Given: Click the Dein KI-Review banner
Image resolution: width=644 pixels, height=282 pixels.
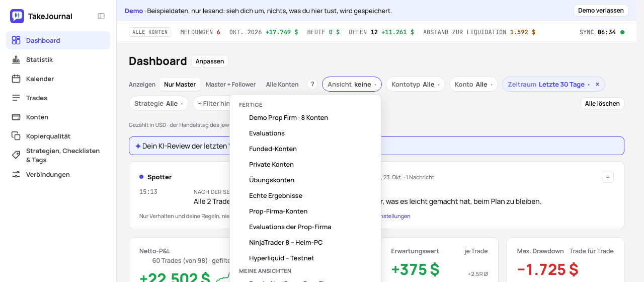Looking at the screenshot, I should 376,146.
